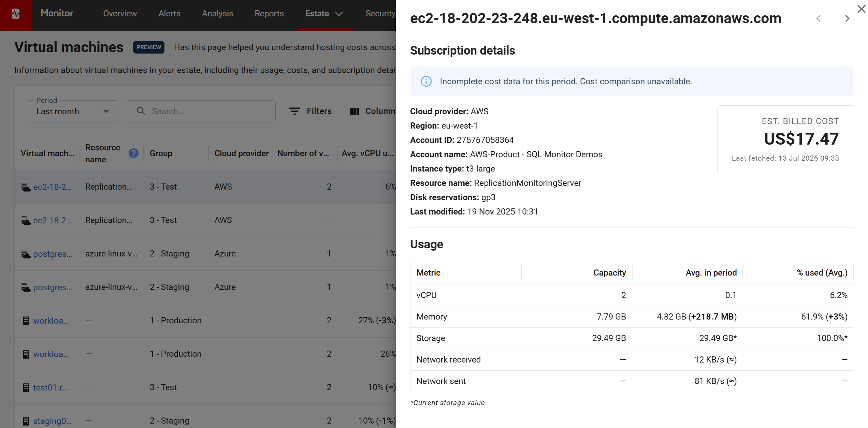
Task: Click cloud VM icon of second ec2-18-2 row
Action: click(26, 220)
